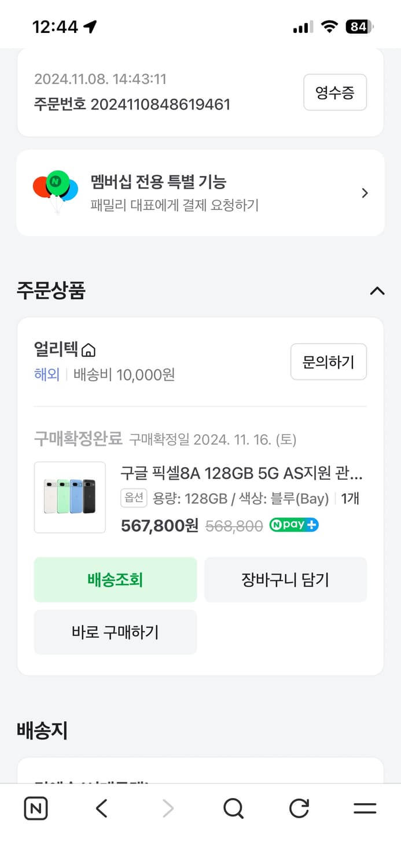The height and width of the screenshot is (868, 401).
Task: Tap the Pixel 8A product thumbnail image
Action: pyautogui.click(x=69, y=497)
